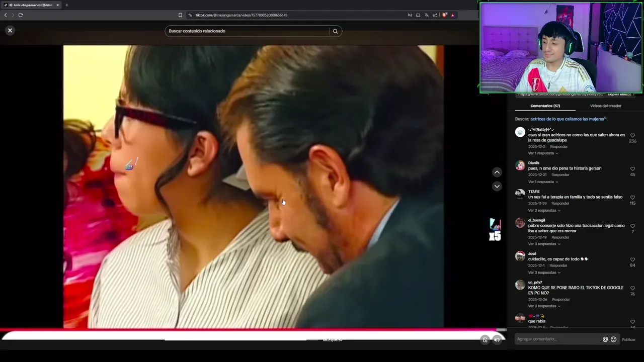
Task: Like Dianiis' comment with heart icon
Action: pyautogui.click(x=632, y=169)
